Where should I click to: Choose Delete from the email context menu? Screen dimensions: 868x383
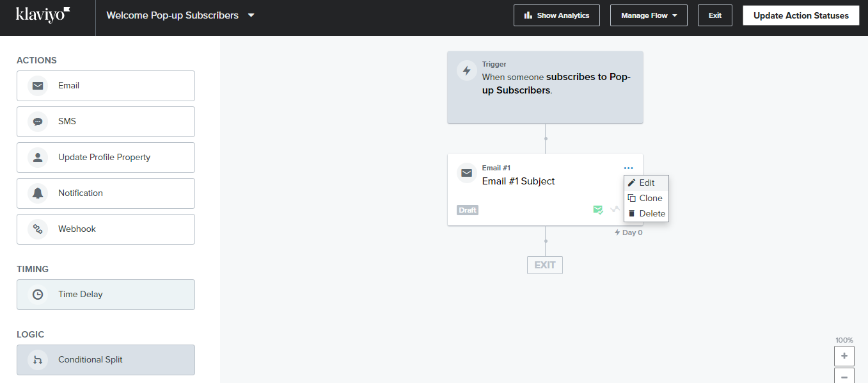(646, 213)
